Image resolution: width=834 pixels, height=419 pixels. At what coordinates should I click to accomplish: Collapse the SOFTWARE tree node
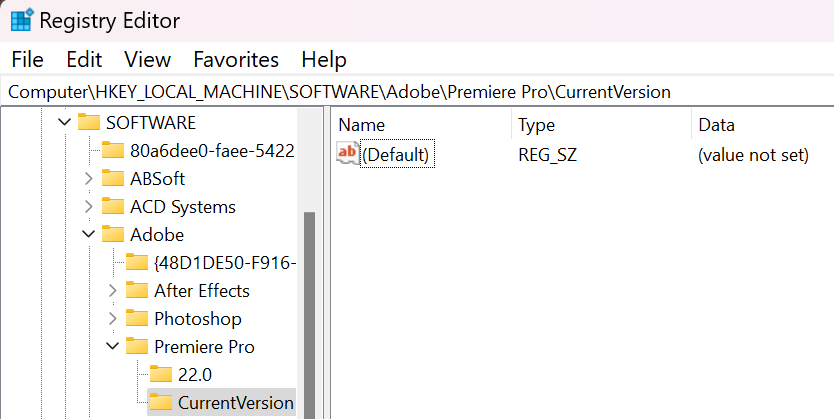pos(65,123)
